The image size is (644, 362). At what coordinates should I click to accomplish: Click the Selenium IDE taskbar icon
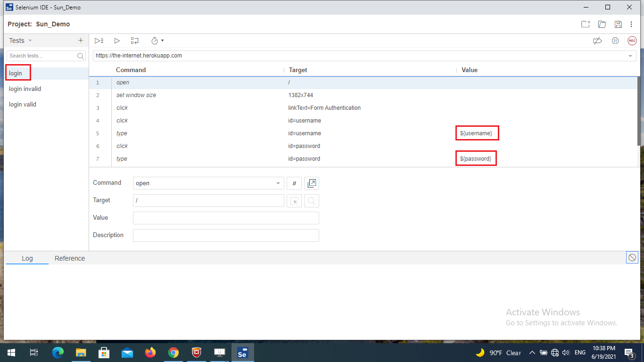[243, 353]
